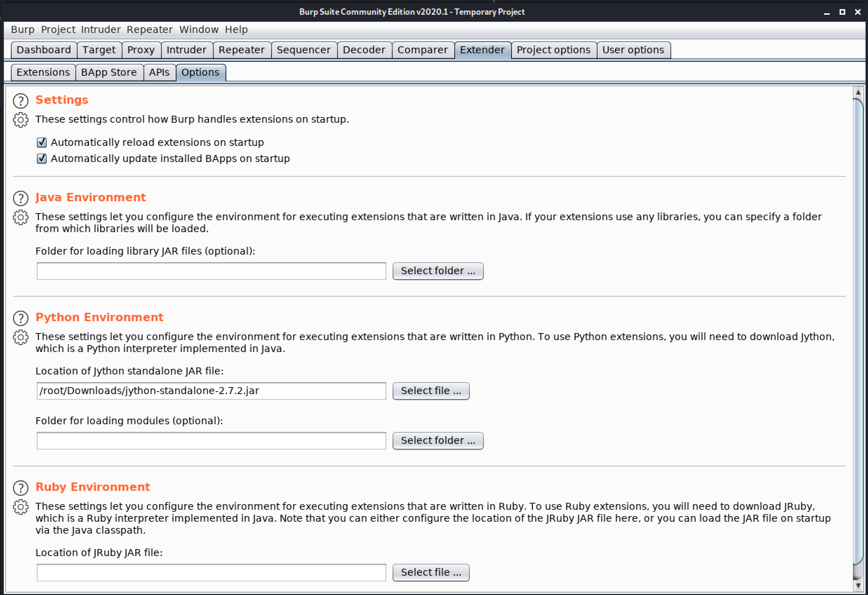This screenshot has height=595, width=868.
Task: Click the scrollbar up arrow
Action: pos(858,92)
